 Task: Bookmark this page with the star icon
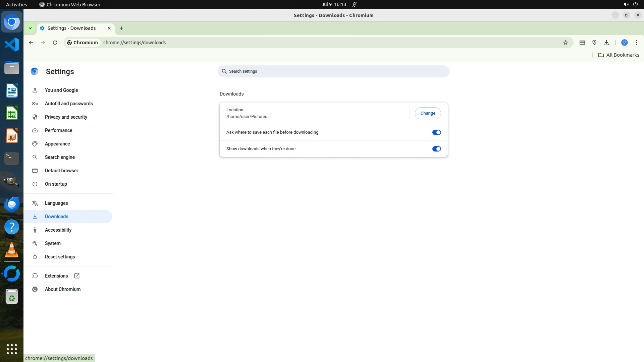pyautogui.click(x=566, y=43)
